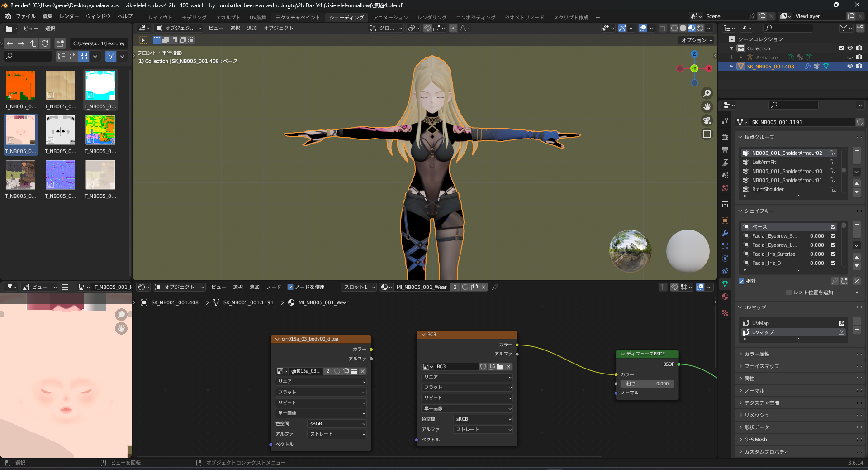Hide Collection with its eye icon
The width and height of the screenshot is (868, 470).
click(850, 48)
